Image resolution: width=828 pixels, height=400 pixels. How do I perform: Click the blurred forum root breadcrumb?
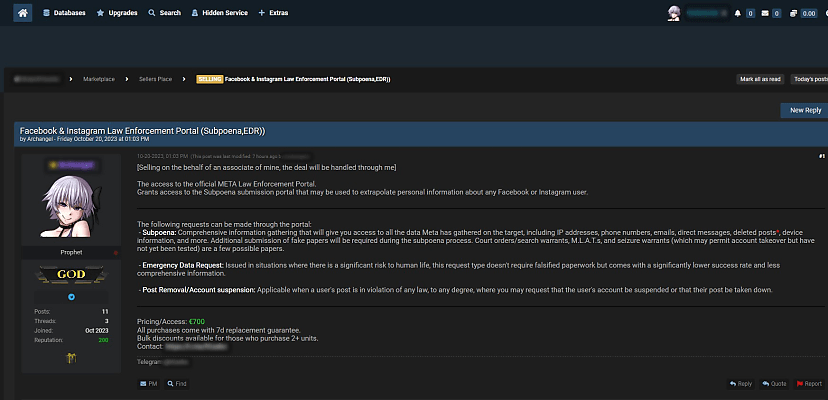tap(37, 79)
